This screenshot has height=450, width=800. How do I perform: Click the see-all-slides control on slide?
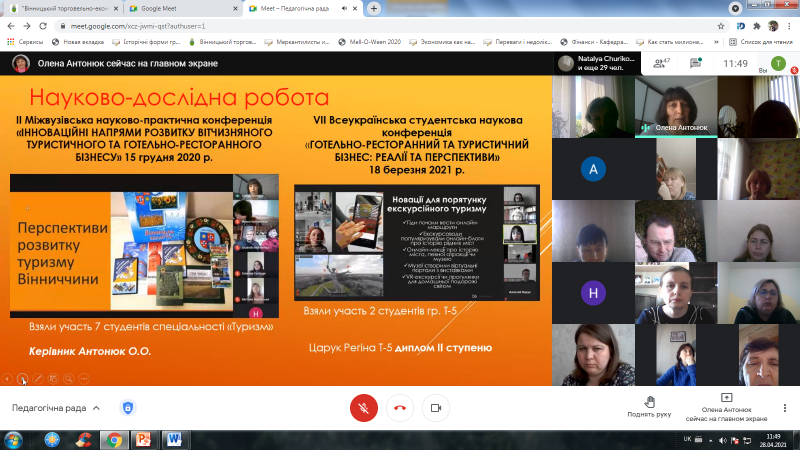[x=53, y=379]
